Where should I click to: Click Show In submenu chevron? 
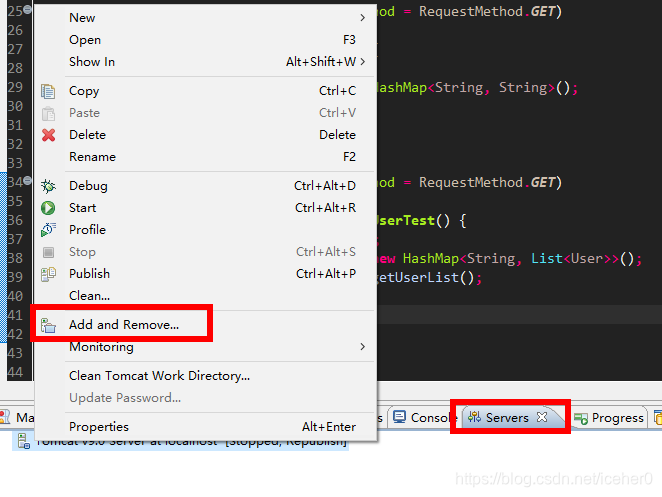[363, 62]
